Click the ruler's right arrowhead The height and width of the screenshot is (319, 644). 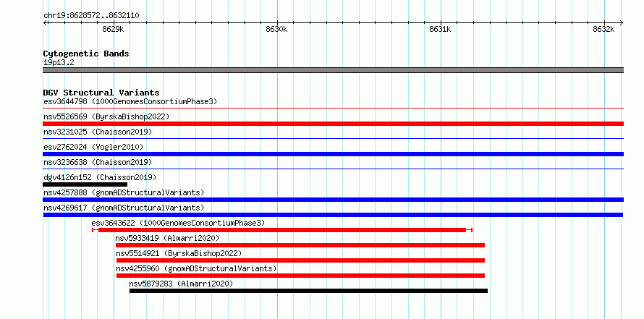622,22
